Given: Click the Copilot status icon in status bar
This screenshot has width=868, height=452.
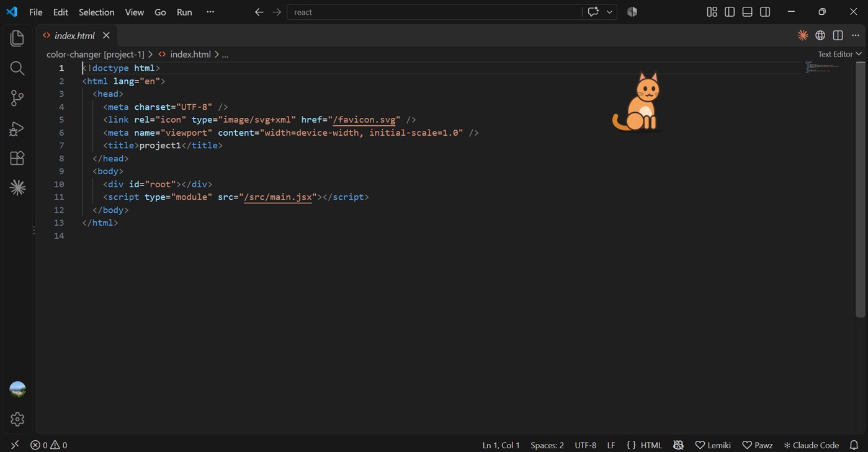Looking at the screenshot, I should point(678,445).
